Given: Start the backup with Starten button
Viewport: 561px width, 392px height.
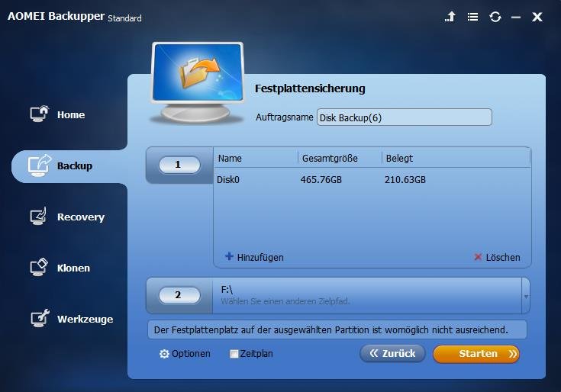Looking at the screenshot, I should pyautogui.click(x=476, y=354).
